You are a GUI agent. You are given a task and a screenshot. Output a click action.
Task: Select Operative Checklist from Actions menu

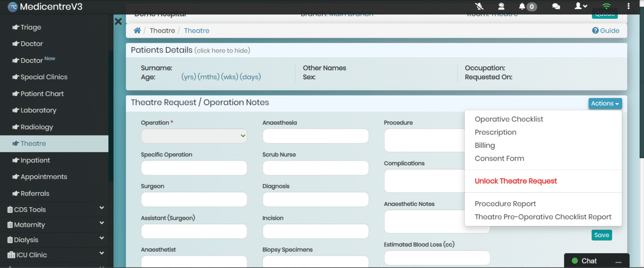[509, 119]
